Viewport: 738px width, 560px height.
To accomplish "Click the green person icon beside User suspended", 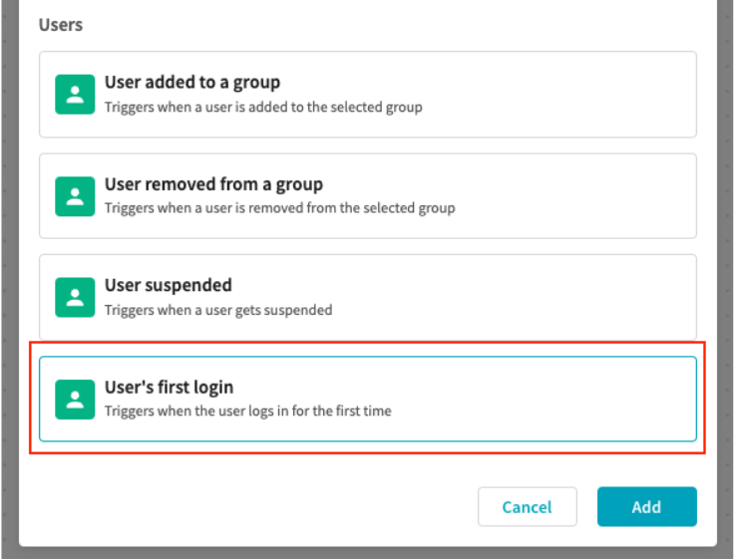I will pyautogui.click(x=74, y=297).
